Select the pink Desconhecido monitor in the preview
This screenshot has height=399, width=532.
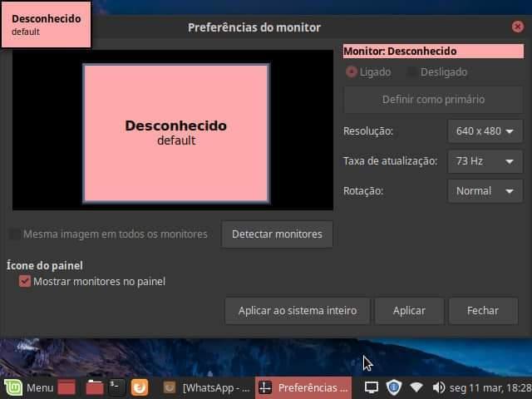click(x=176, y=133)
